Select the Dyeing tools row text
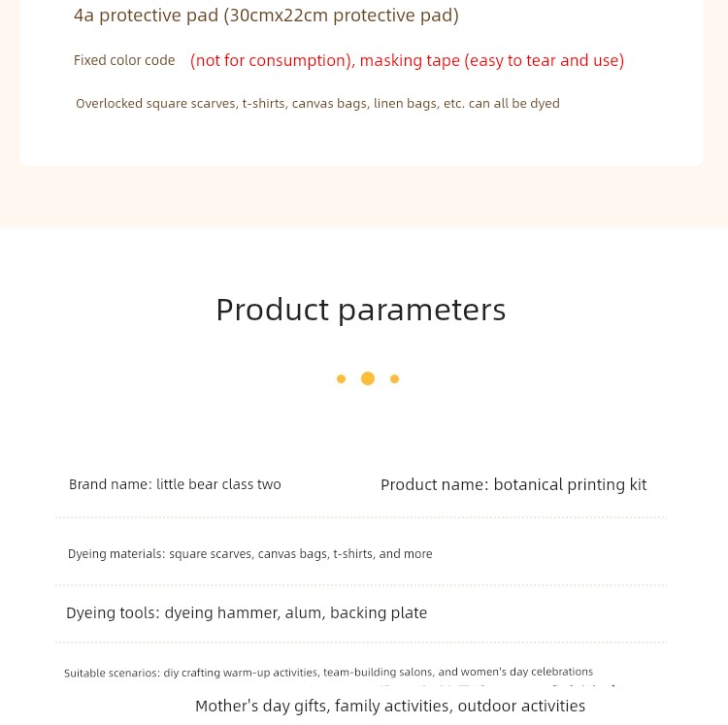Image resolution: width=728 pixels, height=725 pixels. pos(247,613)
